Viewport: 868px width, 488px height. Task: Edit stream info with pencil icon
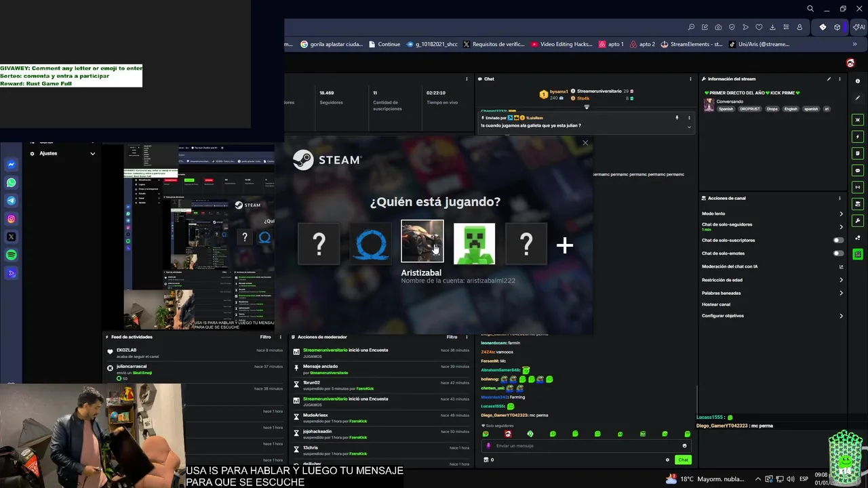tap(829, 79)
